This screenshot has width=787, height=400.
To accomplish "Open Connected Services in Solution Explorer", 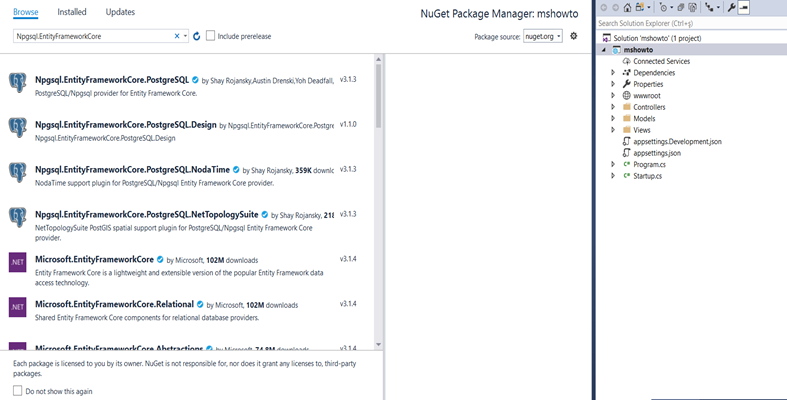I will click(662, 61).
